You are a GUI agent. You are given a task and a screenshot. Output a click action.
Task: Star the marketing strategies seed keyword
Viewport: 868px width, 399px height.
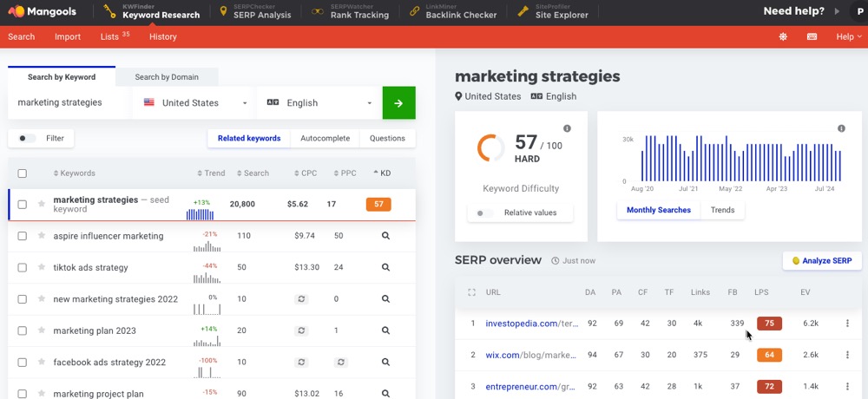[x=41, y=204]
